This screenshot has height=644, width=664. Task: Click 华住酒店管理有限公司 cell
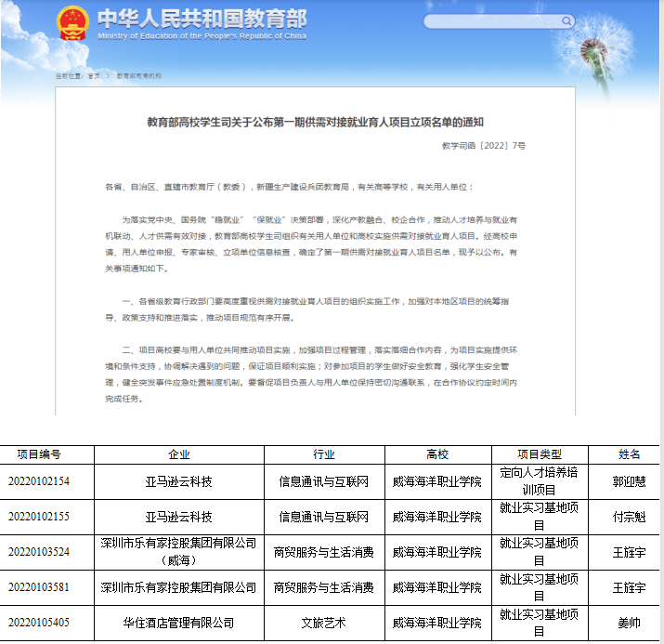(178, 623)
